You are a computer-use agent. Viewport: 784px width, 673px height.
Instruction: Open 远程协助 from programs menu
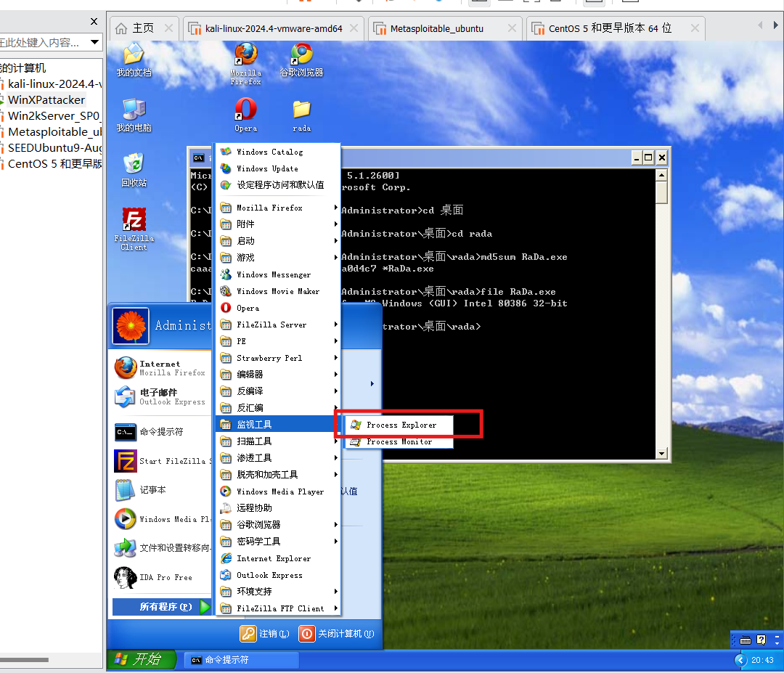coord(278,508)
